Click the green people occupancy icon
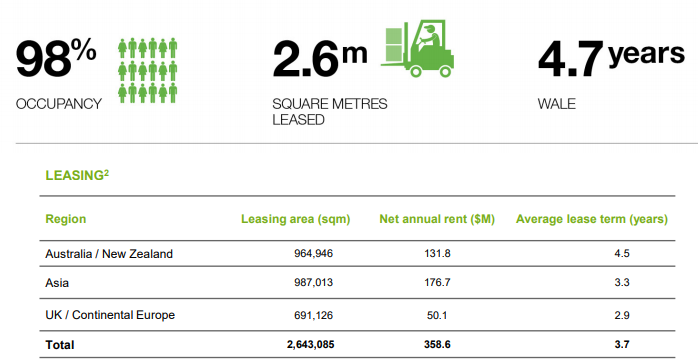 click(148, 70)
